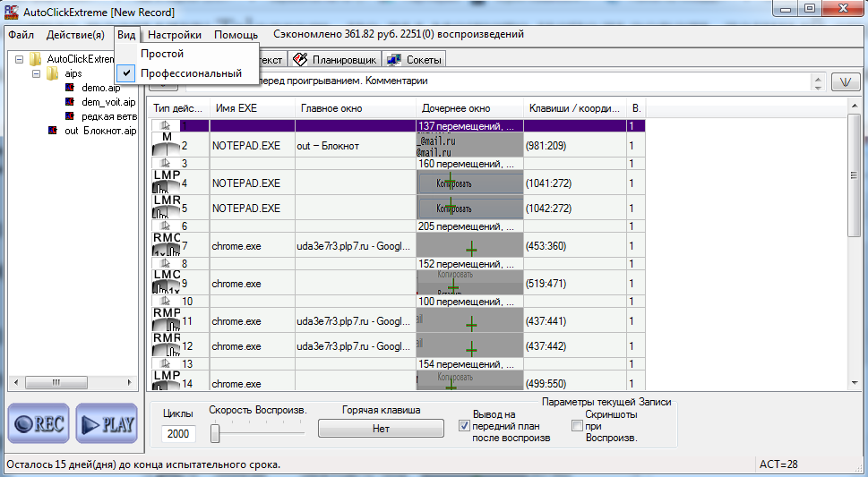The image size is (868, 477).
Task: Close the Вид menu
Action: pos(126,35)
